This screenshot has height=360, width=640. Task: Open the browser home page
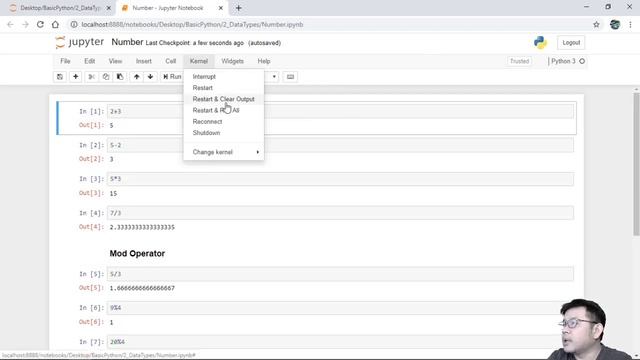(x=55, y=24)
